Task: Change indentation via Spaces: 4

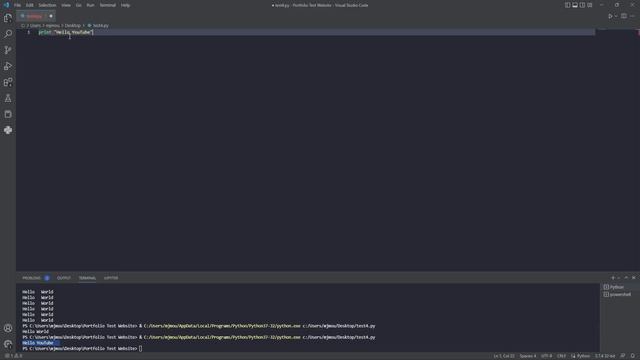Action: point(528,356)
